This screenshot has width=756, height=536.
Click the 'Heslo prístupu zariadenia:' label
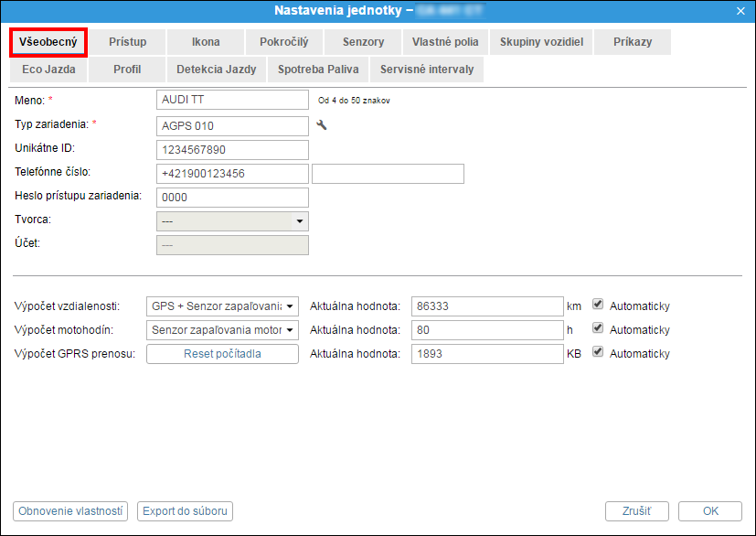point(78,196)
